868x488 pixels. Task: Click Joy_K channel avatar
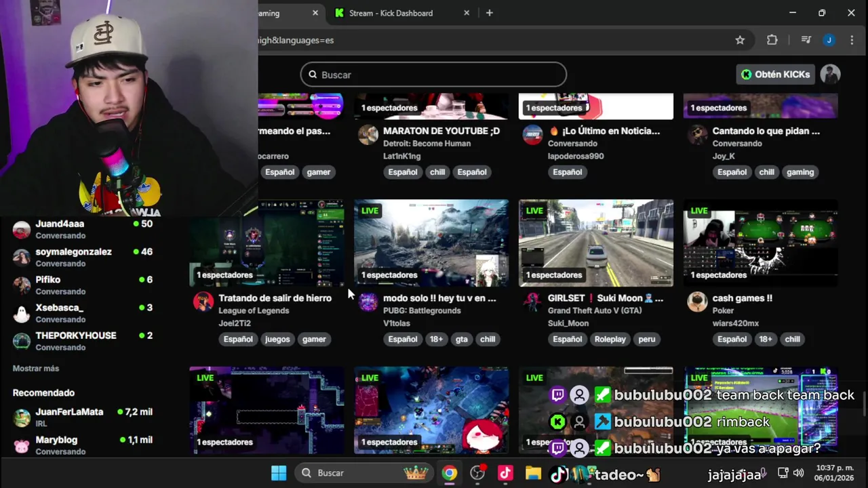698,134
